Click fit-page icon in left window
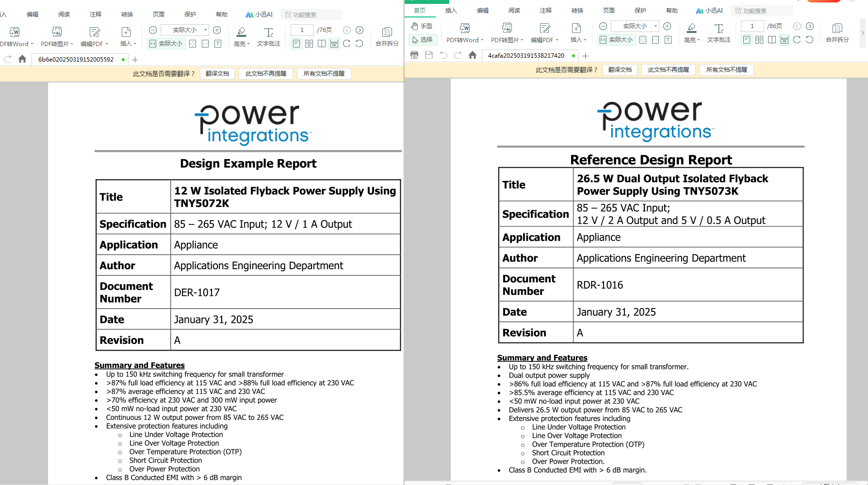The height and width of the screenshot is (485, 868). 193,44
